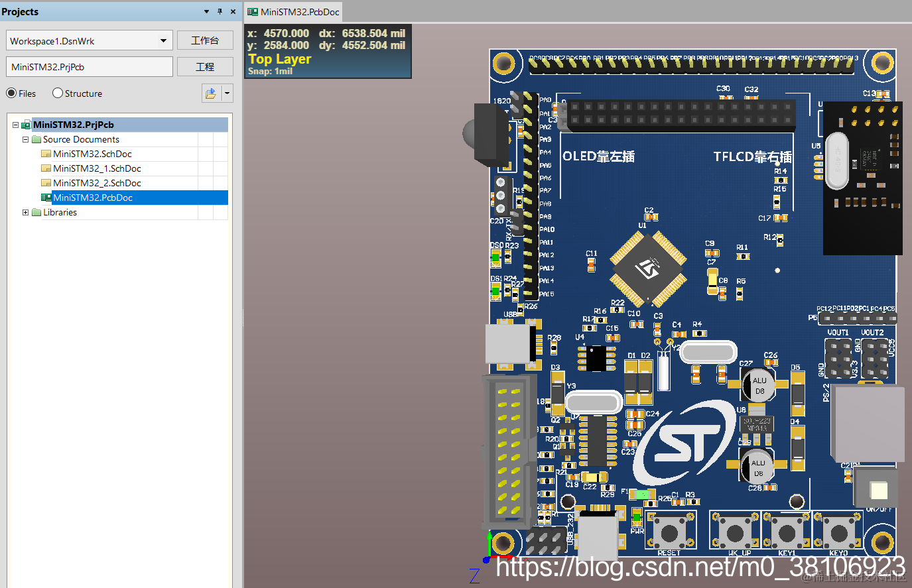Open the arrow beside the project options icon
Screen dimensions: 912x588
[x=227, y=93]
